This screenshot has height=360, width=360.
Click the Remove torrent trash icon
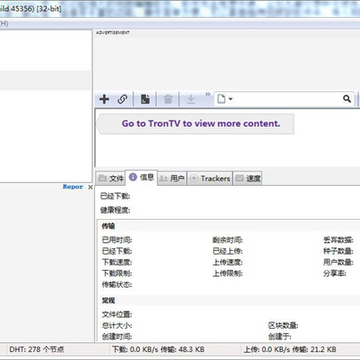pyautogui.click(x=168, y=99)
